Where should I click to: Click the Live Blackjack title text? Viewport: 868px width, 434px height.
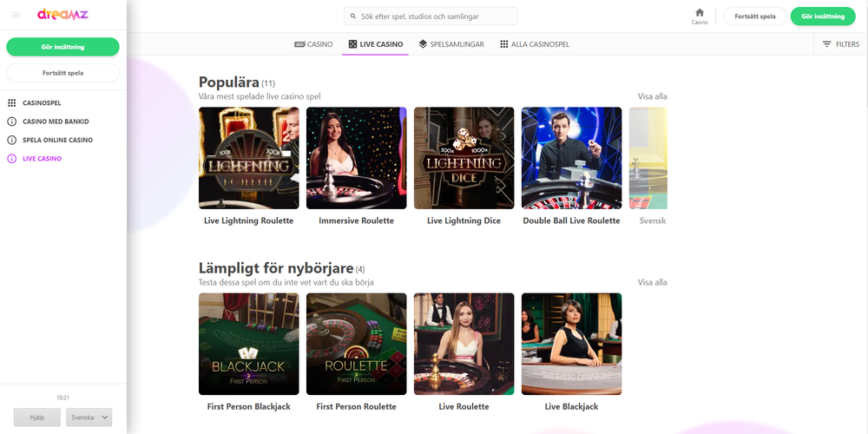(571, 407)
